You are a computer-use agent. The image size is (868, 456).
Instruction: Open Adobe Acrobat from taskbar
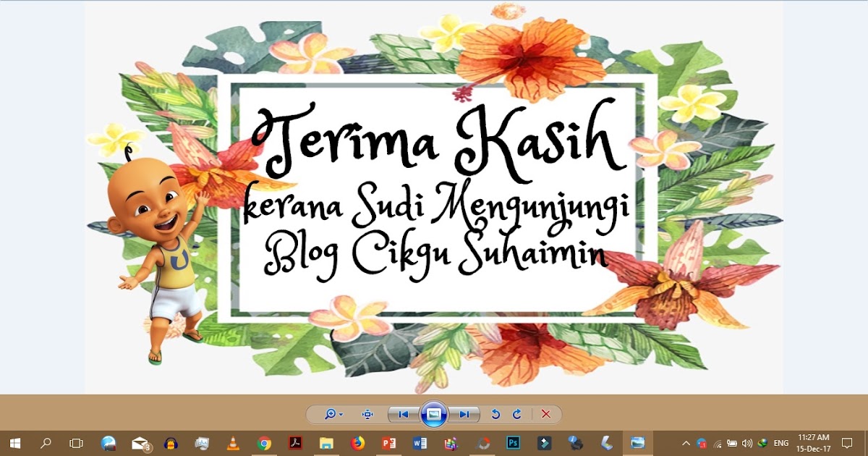(295, 443)
